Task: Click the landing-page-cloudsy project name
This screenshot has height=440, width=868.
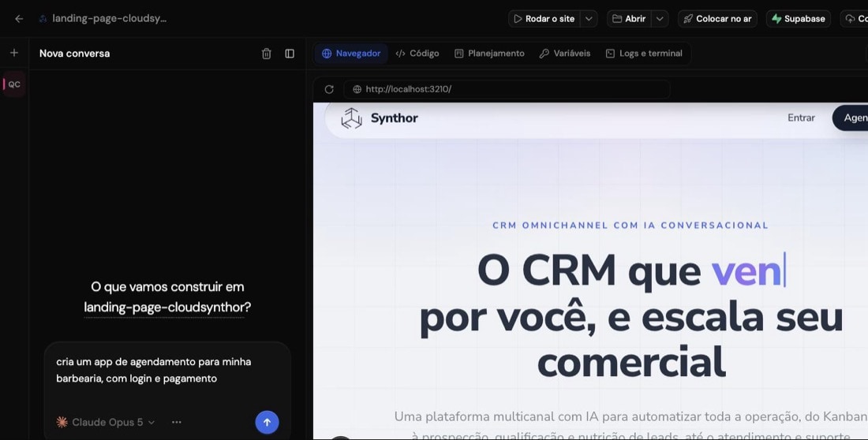Action: coord(109,18)
